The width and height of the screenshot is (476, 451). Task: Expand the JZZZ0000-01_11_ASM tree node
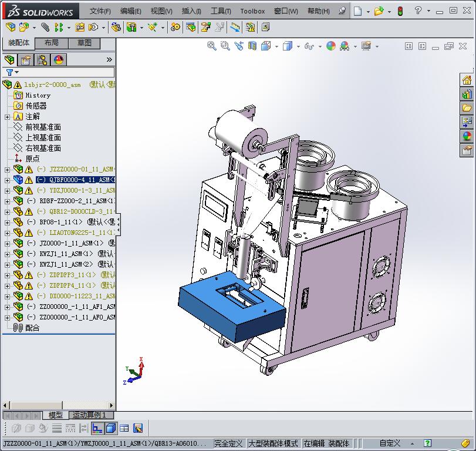(x=7, y=170)
